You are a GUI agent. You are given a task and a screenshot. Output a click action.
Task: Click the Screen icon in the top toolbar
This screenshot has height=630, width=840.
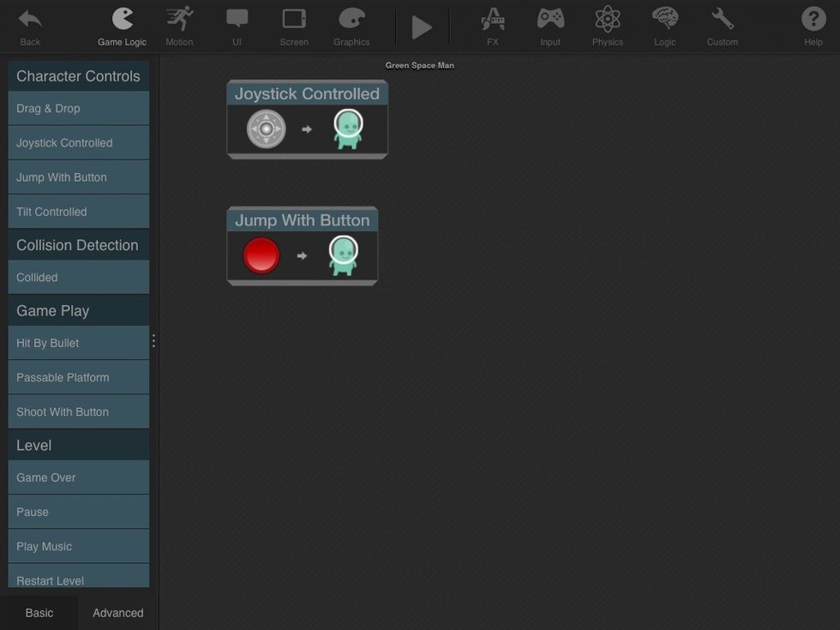(x=293, y=23)
